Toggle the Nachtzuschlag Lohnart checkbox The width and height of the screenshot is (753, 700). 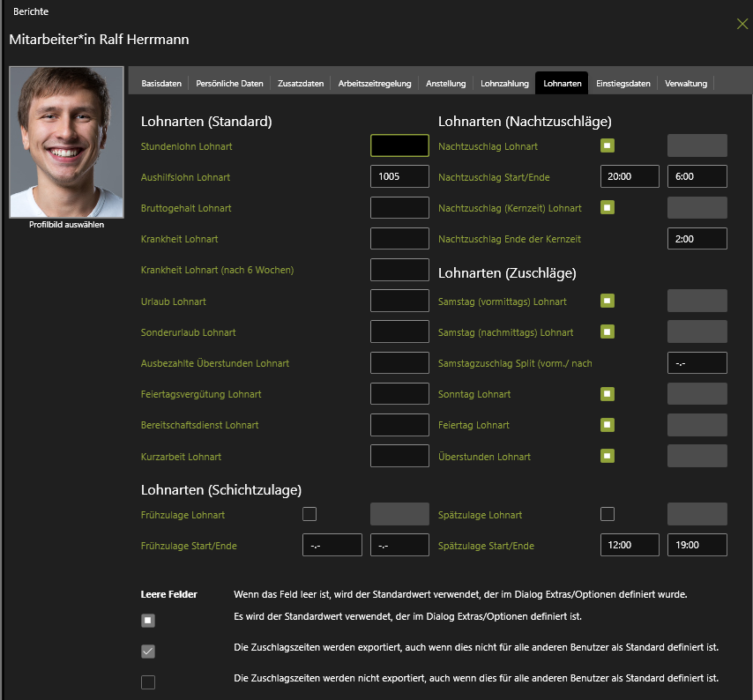pyautogui.click(x=608, y=145)
